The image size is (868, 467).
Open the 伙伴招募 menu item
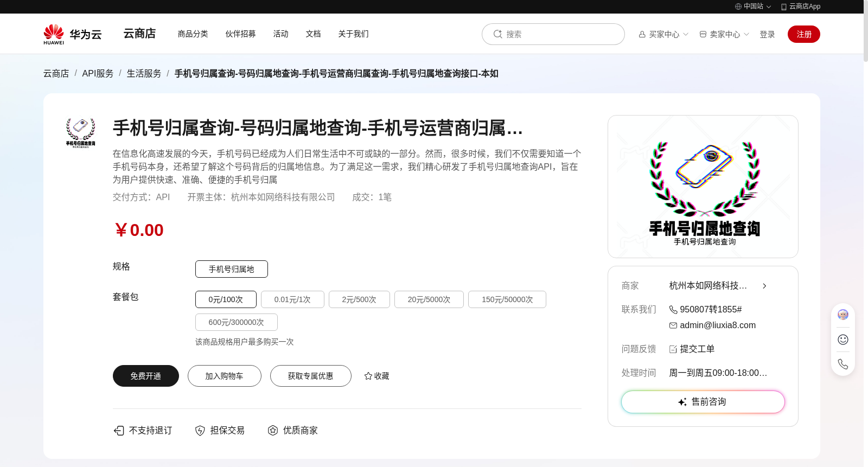(x=241, y=34)
